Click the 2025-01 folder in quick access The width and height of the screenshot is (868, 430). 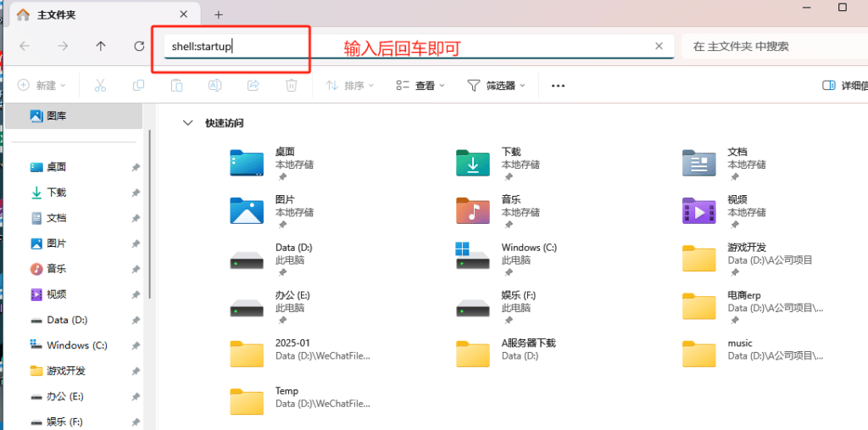(247, 354)
